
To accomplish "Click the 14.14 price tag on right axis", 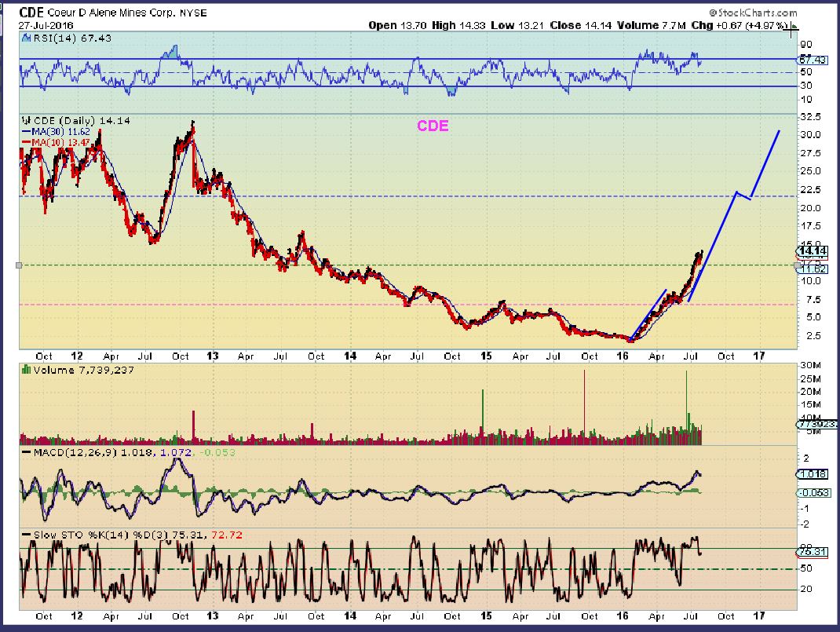I will (x=813, y=250).
